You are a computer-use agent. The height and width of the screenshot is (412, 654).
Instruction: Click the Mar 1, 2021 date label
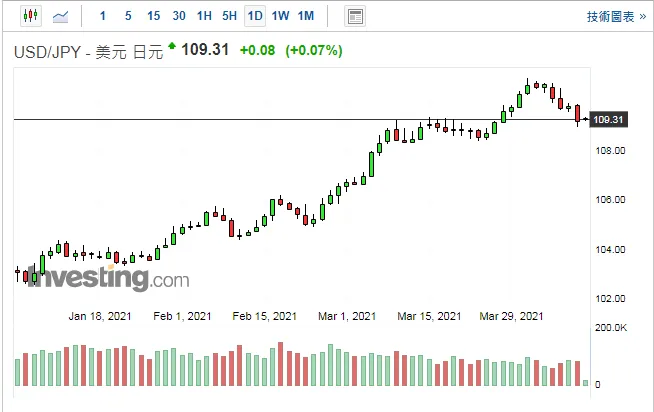(347, 316)
